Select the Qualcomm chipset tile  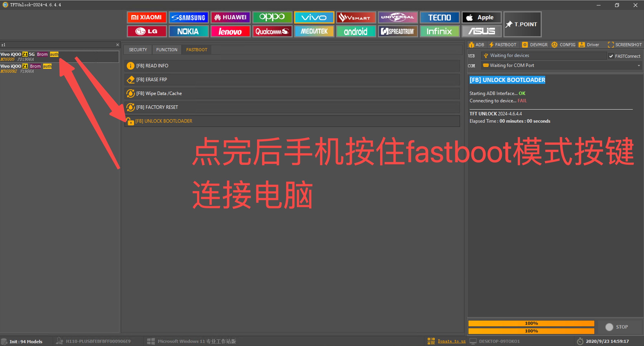pyautogui.click(x=272, y=31)
